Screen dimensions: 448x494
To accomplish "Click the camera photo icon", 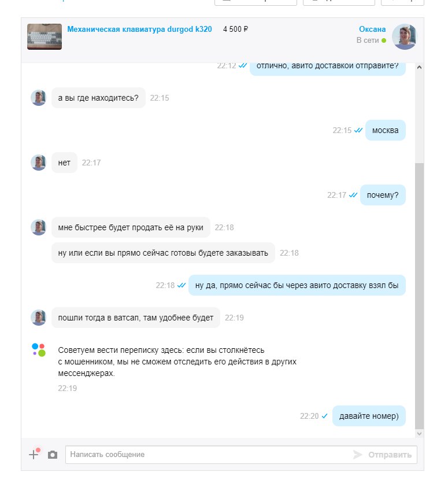I will [x=53, y=455].
